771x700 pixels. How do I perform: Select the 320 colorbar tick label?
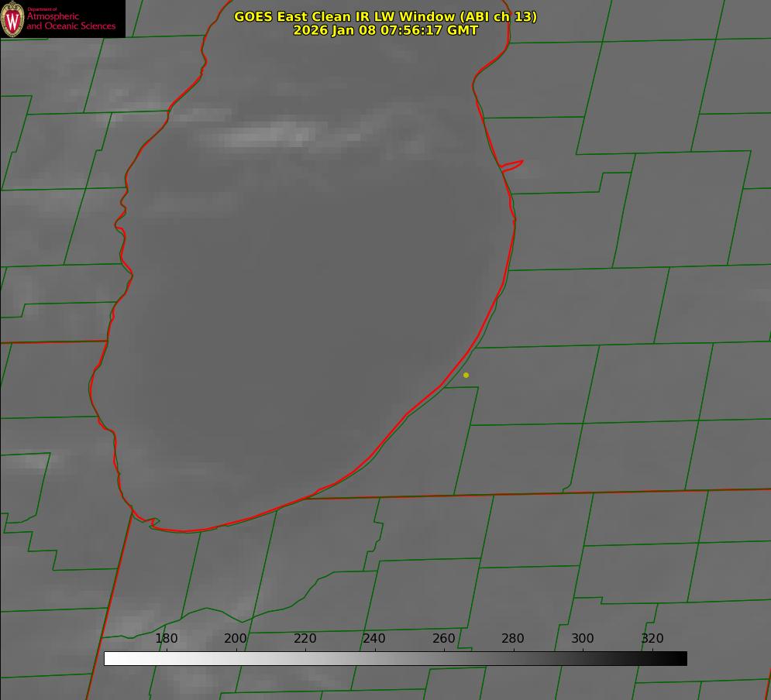pyautogui.click(x=652, y=639)
